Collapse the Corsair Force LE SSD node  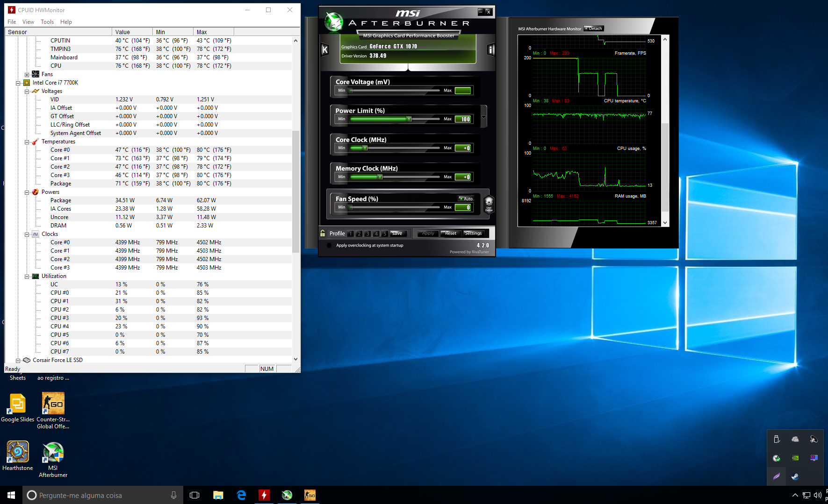(x=18, y=360)
